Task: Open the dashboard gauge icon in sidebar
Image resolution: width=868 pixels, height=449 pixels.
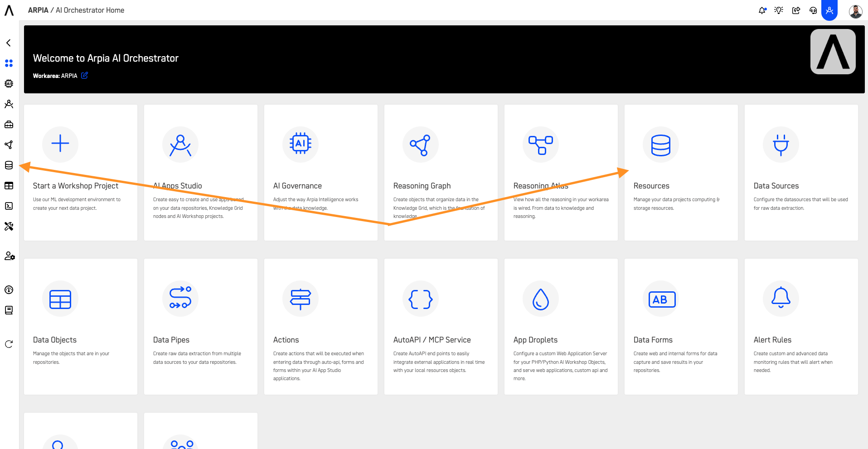Action: tap(9, 290)
